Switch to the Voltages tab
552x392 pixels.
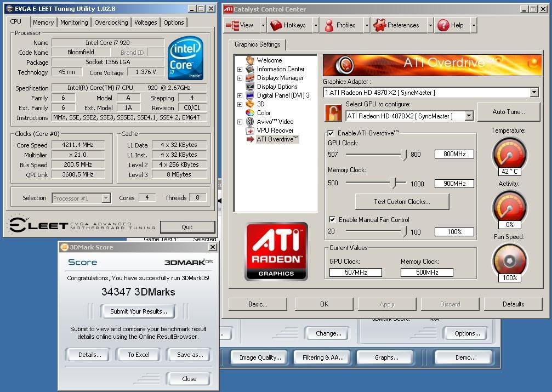pyautogui.click(x=146, y=22)
